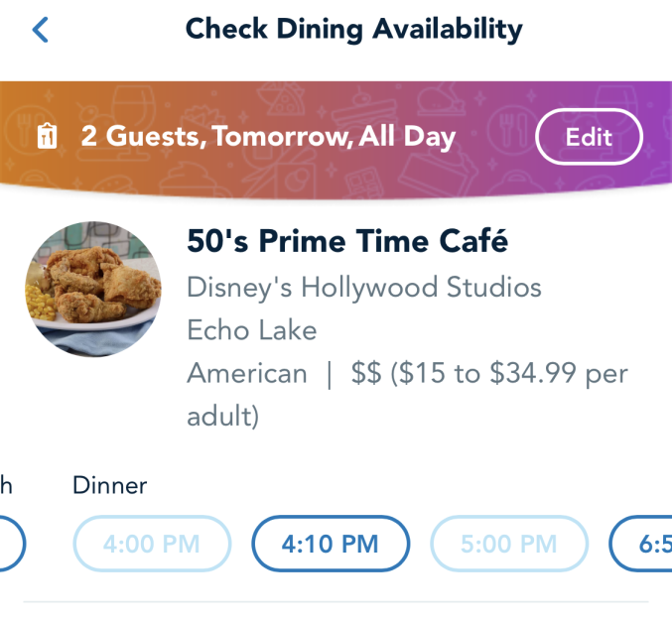Tap the 'adult)' price continuation text
The height and width of the screenshot is (620, 672).
pos(223,417)
